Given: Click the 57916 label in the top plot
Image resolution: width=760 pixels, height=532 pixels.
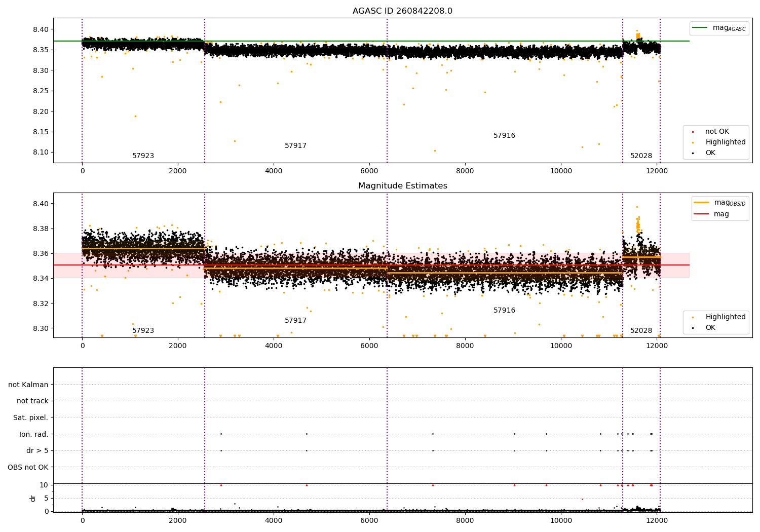Looking at the screenshot, I should click(504, 136).
